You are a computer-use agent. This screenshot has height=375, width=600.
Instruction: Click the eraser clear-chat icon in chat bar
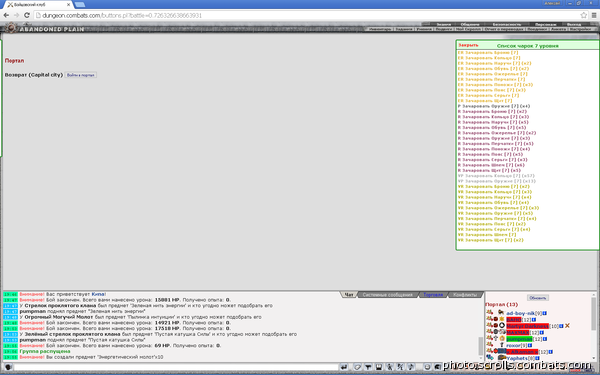(357, 367)
